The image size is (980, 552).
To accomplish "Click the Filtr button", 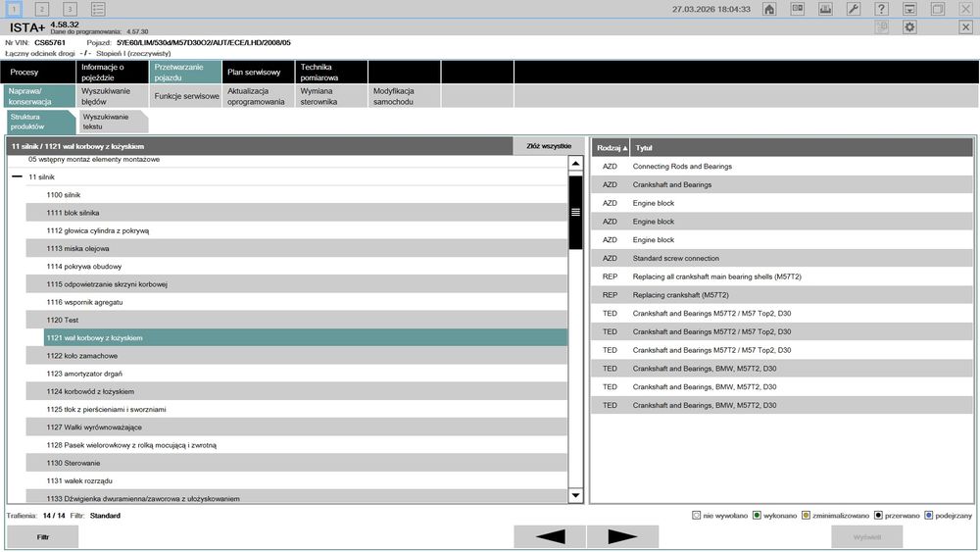I will (x=42, y=536).
